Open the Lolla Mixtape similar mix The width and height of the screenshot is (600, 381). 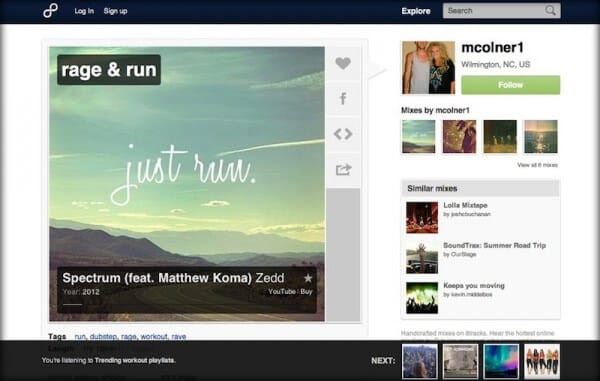465,205
